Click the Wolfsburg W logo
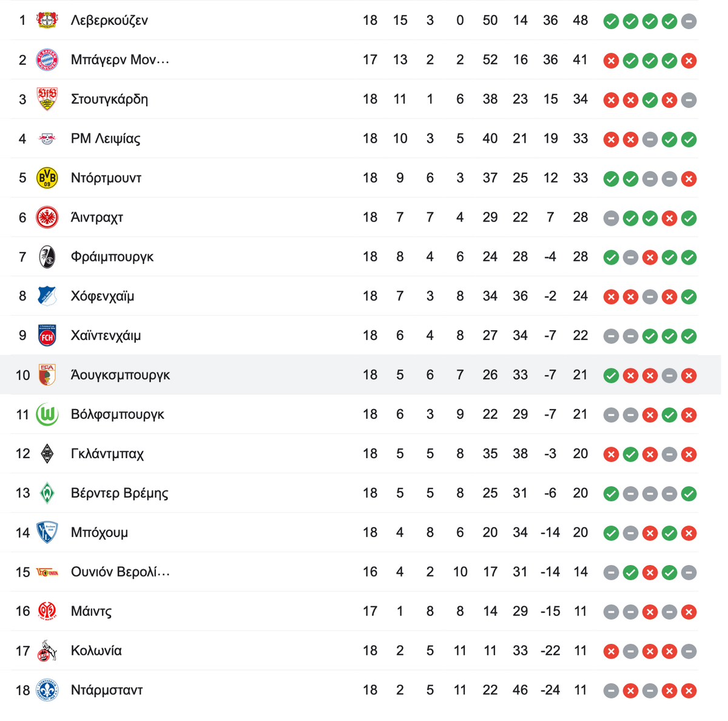This screenshot has width=728, height=721. (x=47, y=415)
